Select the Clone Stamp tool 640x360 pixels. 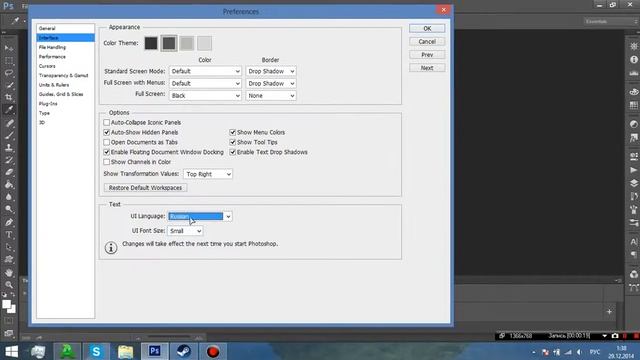coord(9,147)
